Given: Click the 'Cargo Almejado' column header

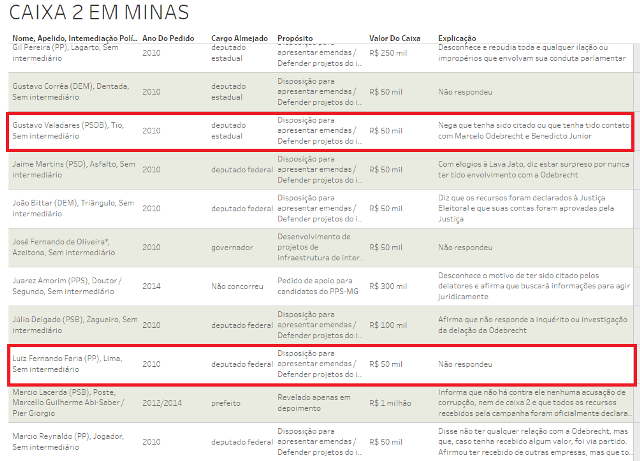Looking at the screenshot, I should [239, 38].
